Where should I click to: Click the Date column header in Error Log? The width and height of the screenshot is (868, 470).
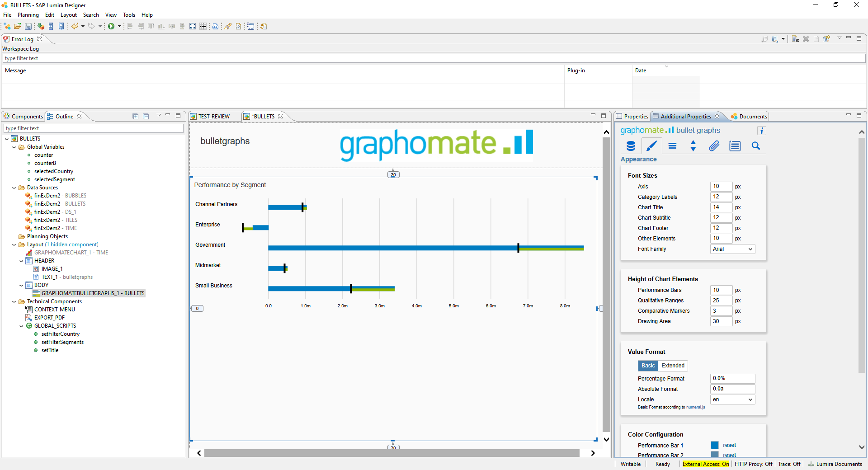[665, 70]
